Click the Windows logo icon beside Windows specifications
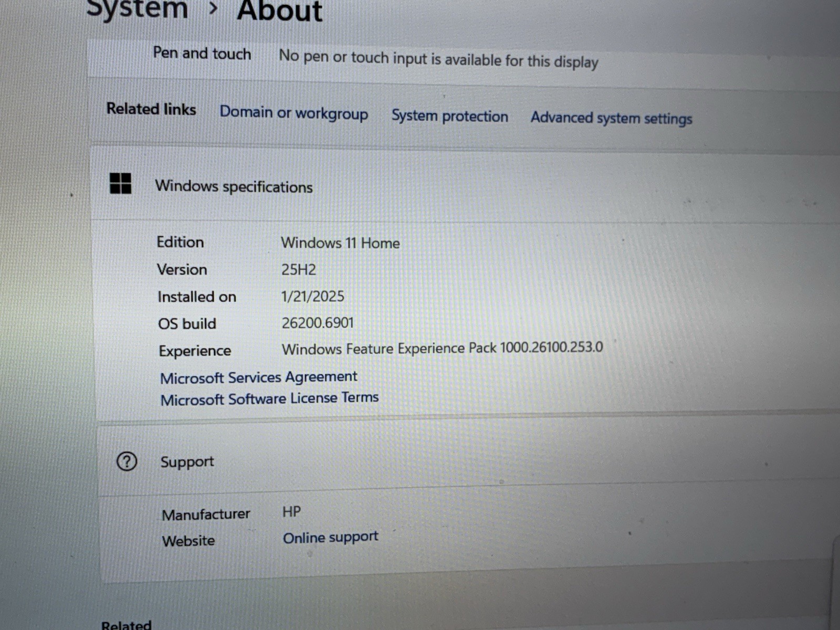 pyautogui.click(x=120, y=184)
